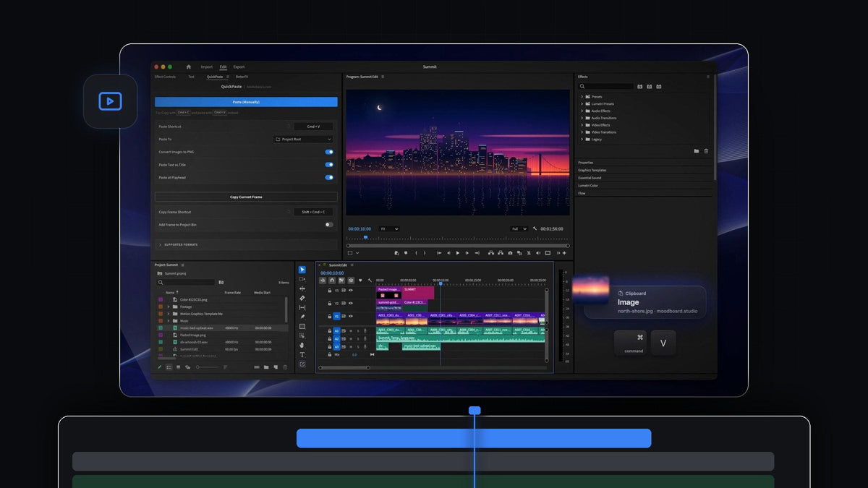The image size is (868, 488).
Task: Switch the Project panel to Icon view
Action: [178, 367]
